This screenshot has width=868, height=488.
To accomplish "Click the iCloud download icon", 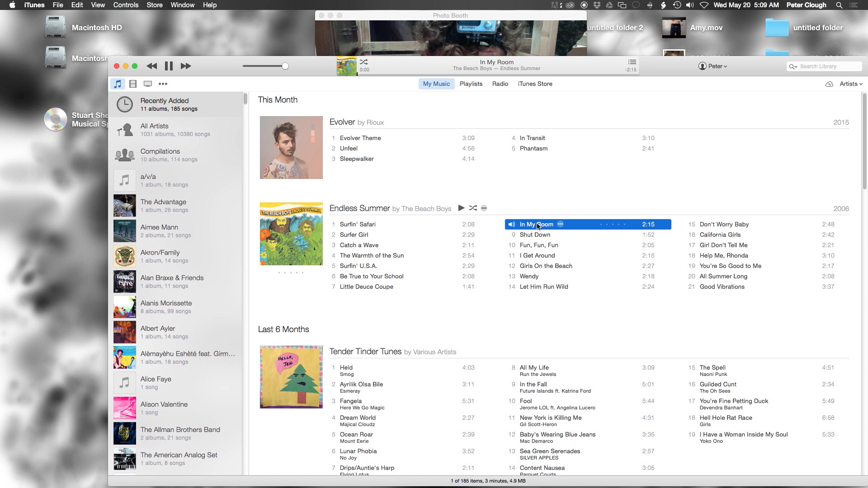I will pyautogui.click(x=829, y=84).
